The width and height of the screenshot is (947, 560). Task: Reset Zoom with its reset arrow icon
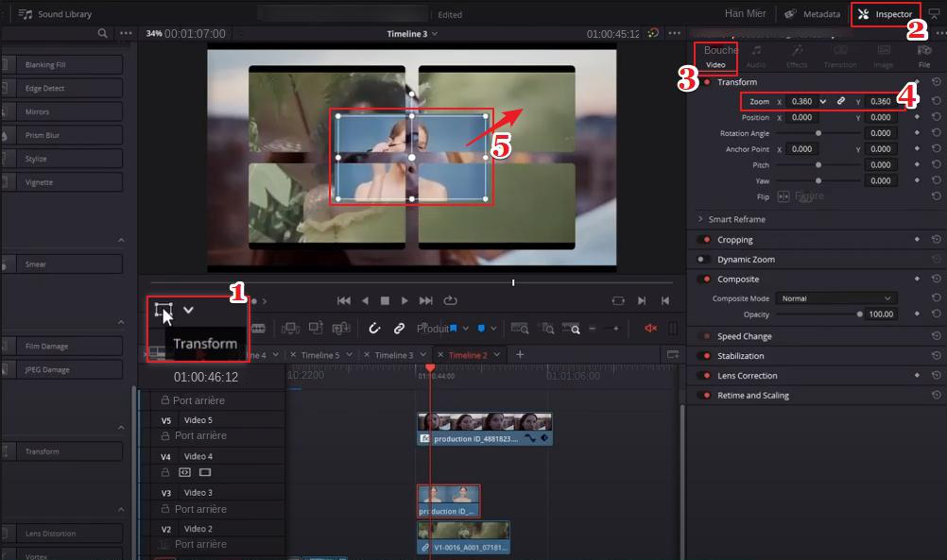click(935, 101)
